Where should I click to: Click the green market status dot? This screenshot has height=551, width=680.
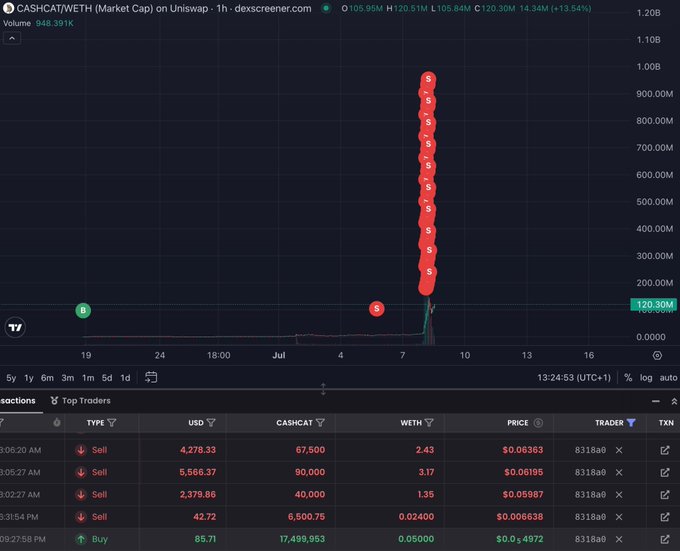(326, 8)
